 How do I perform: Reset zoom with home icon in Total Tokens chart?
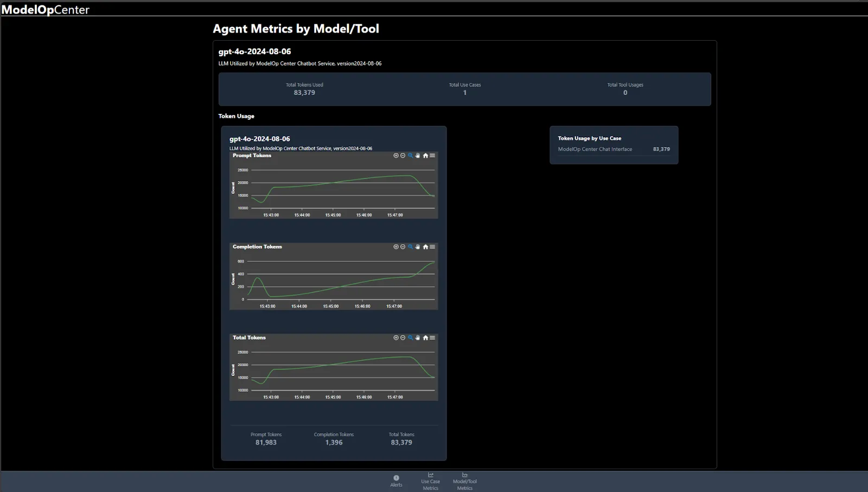[x=425, y=338]
